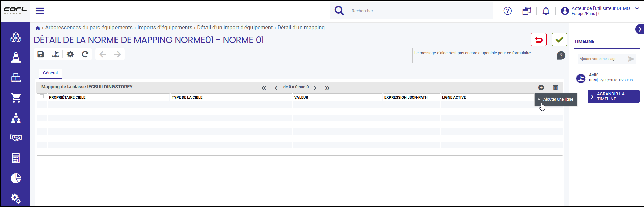Viewport: 644px width, 207px height.
Task: Click the green checkmark validate button
Action: click(559, 40)
